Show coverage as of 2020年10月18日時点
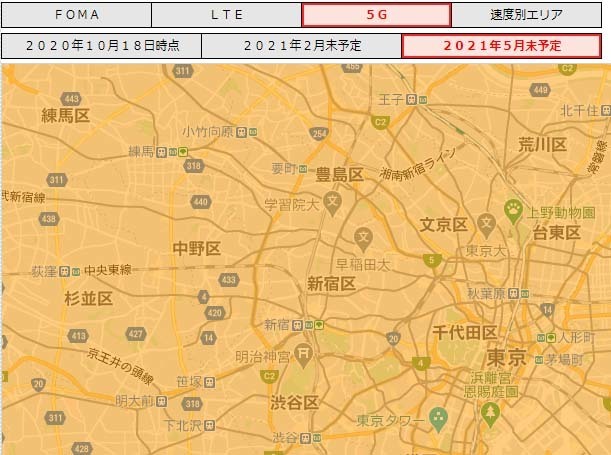 [x=102, y=46]
